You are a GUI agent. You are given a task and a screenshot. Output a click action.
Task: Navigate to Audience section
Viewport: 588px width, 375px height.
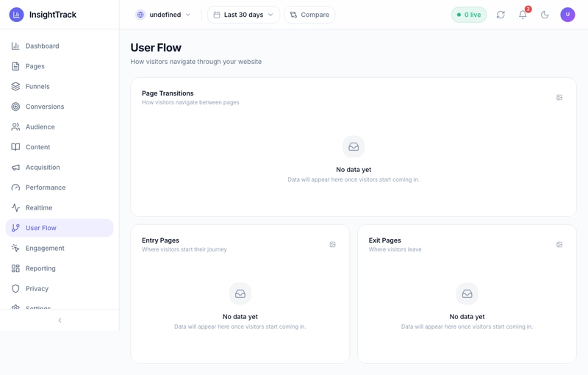60,127
